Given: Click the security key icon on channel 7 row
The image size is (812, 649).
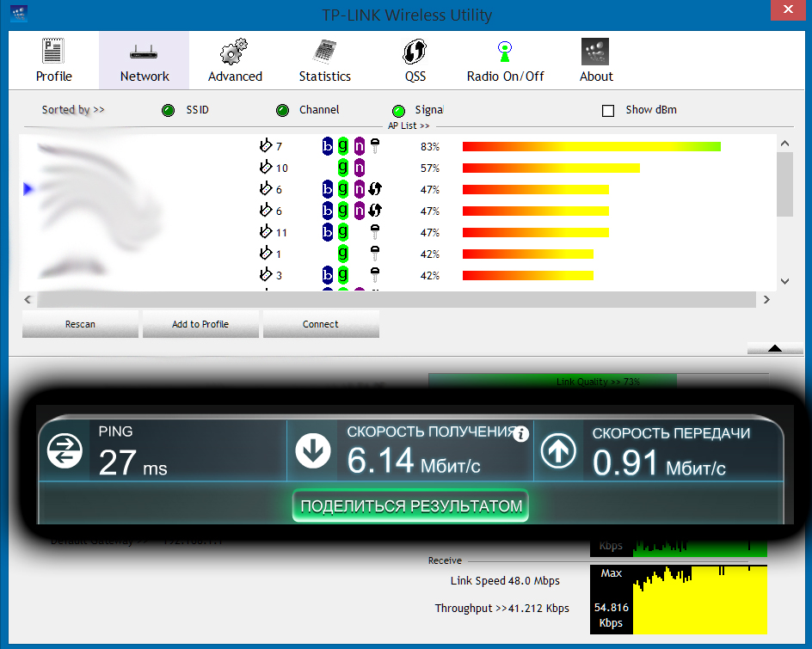Looking at the screenshot, I should 375,146.
